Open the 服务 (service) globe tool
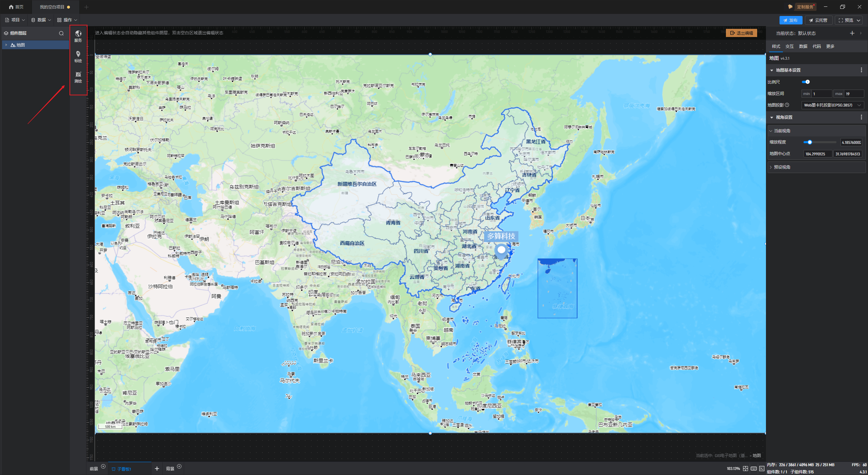 click(x=78, y=35)
